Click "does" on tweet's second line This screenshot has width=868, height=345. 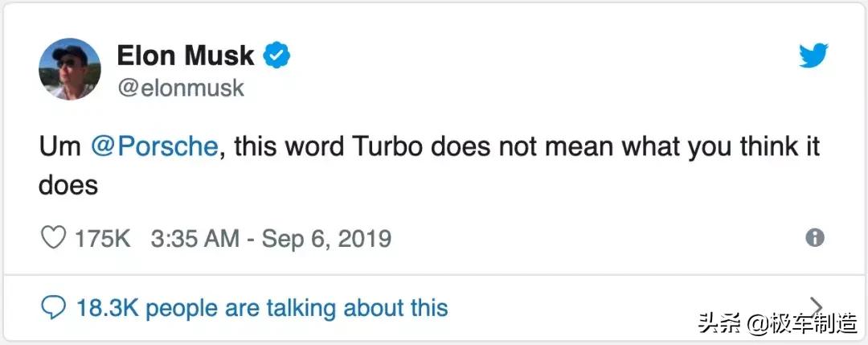click(68, 185)
